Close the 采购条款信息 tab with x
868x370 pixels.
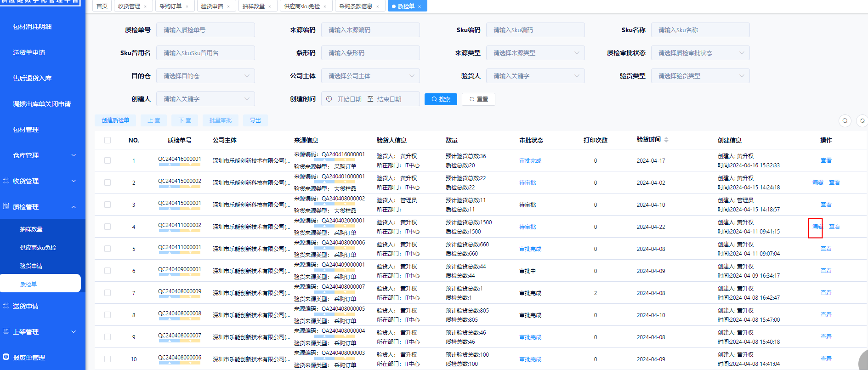(x=378, y=6)
